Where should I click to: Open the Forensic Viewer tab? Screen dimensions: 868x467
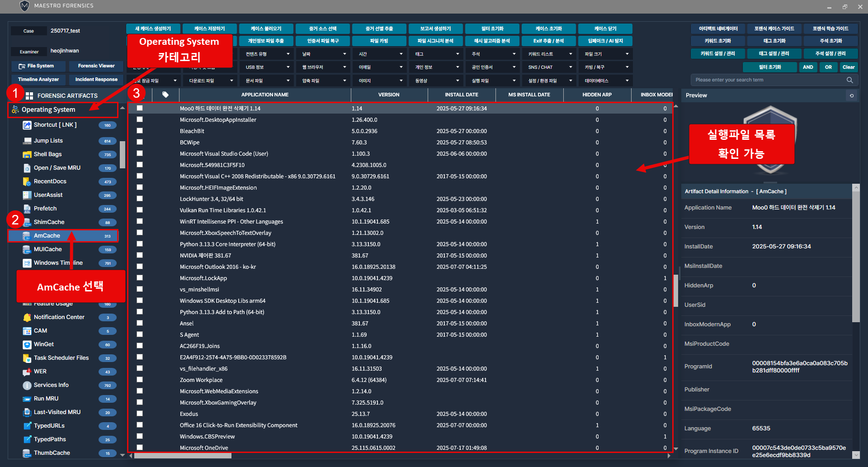coord(96,66)
